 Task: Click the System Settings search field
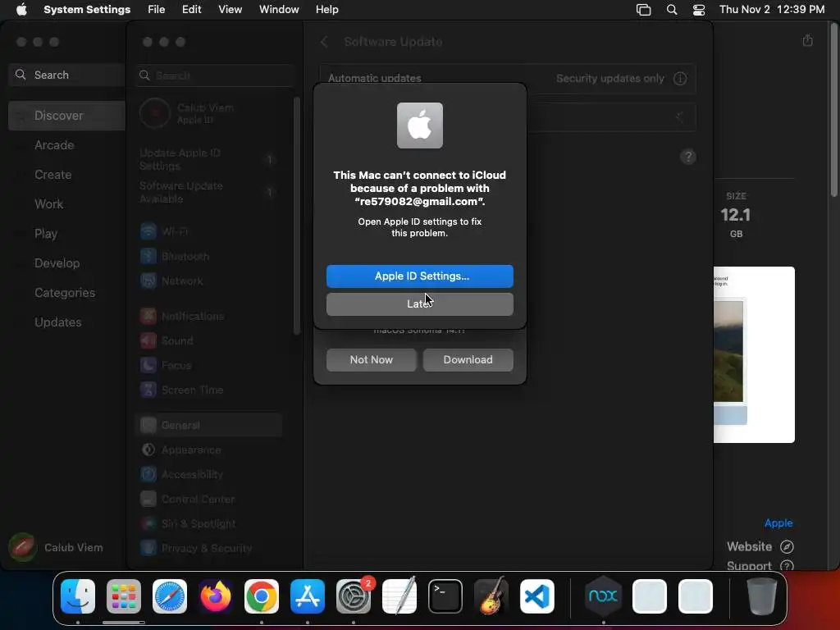tap(215, 75)
